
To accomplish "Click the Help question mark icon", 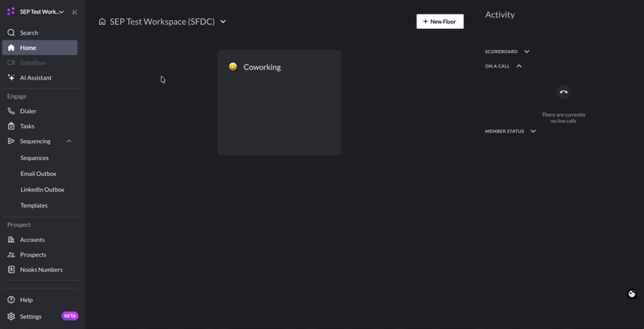I will [11, 300].
